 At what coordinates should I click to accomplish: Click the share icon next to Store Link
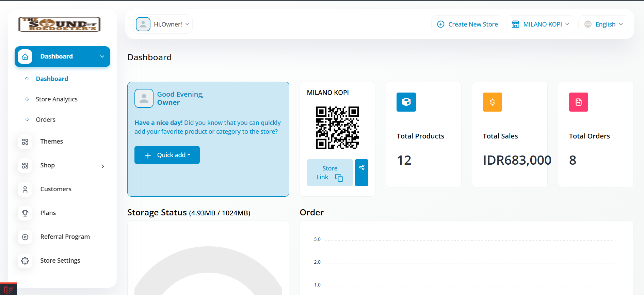[x=361, y=173]
